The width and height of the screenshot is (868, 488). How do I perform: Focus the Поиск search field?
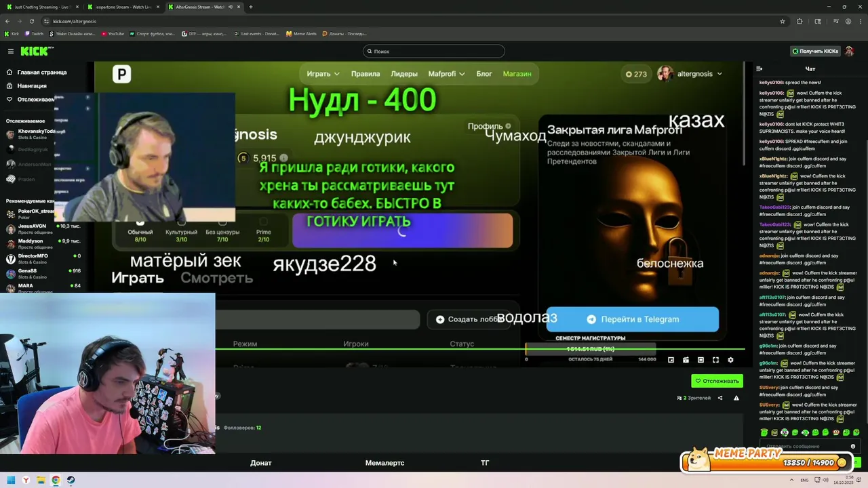(x=434, y=52)
